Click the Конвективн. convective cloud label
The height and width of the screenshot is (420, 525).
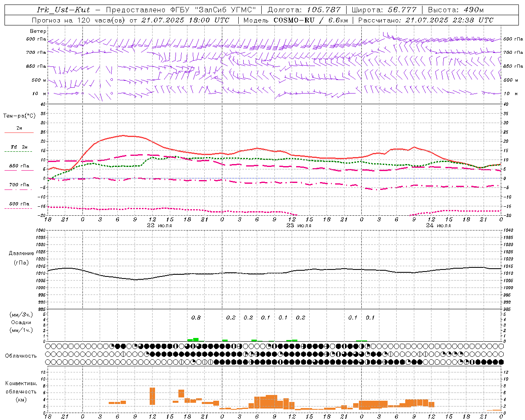(x=21, y=383)
